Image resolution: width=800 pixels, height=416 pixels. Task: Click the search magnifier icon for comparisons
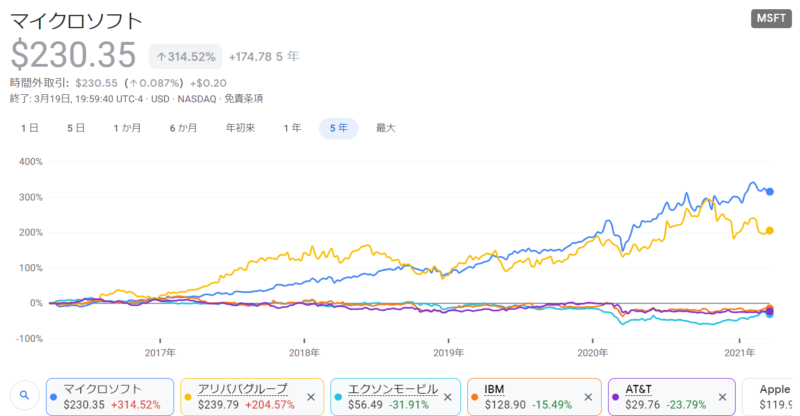[24, 395]
